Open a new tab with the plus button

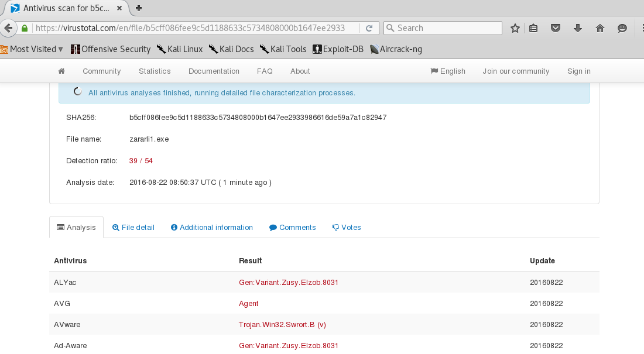(139, 8)
